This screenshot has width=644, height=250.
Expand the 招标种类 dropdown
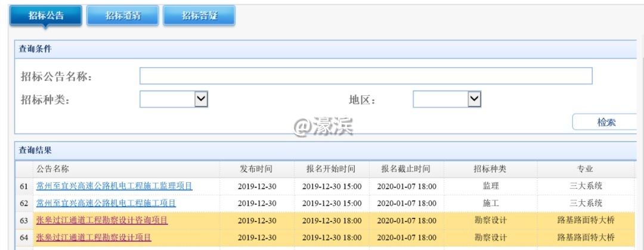[174, 99]
